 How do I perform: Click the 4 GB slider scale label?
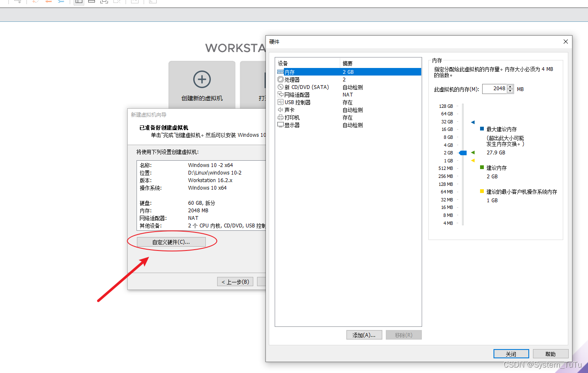point(448,145)
